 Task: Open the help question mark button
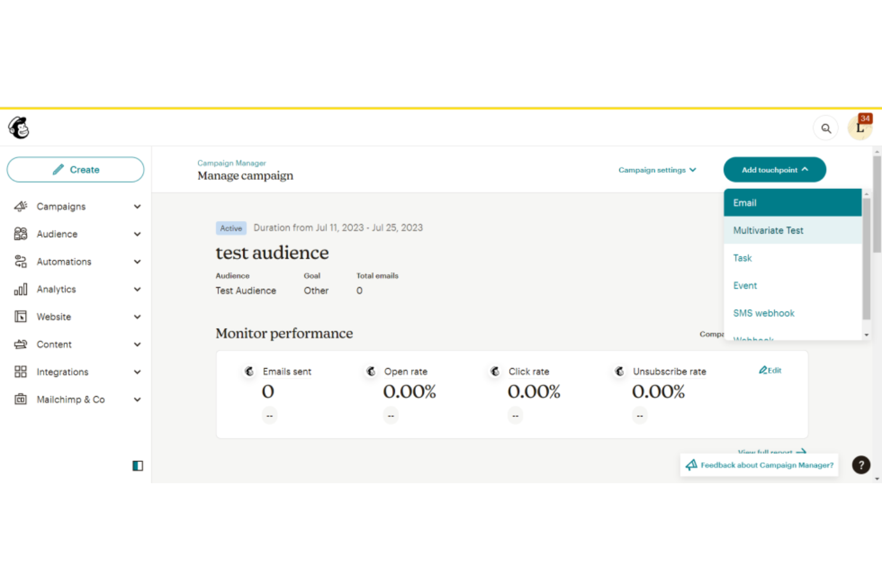click(861, 465)
